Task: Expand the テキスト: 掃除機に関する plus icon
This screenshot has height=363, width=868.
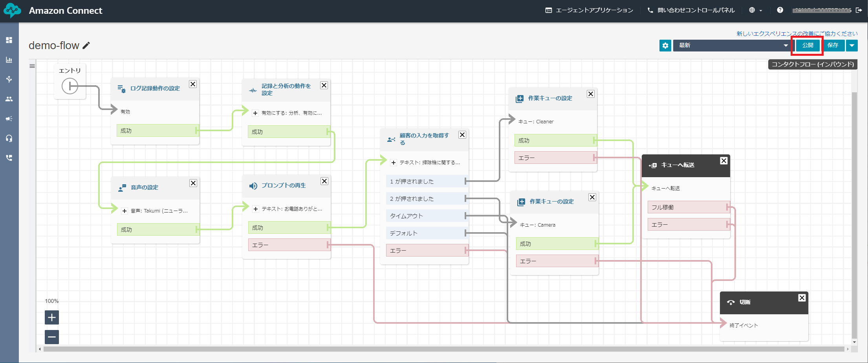Action: [394, 163]
